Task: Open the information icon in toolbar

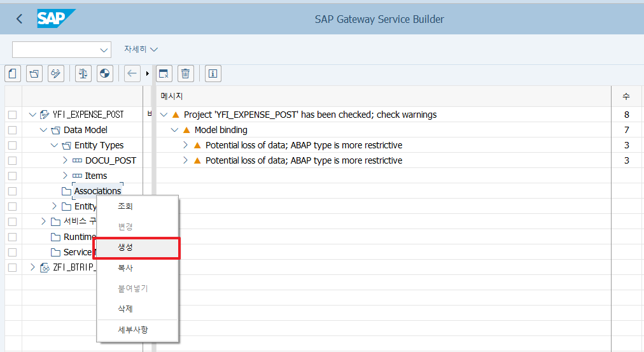Action: (x=213, y=74)
